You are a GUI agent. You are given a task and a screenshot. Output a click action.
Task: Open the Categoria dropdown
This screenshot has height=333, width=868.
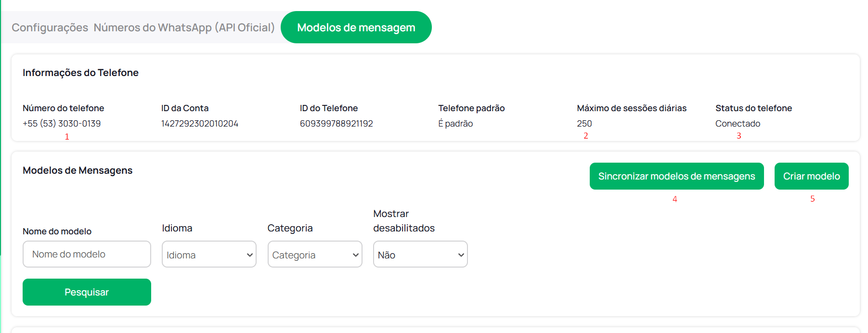pos(315,255)
